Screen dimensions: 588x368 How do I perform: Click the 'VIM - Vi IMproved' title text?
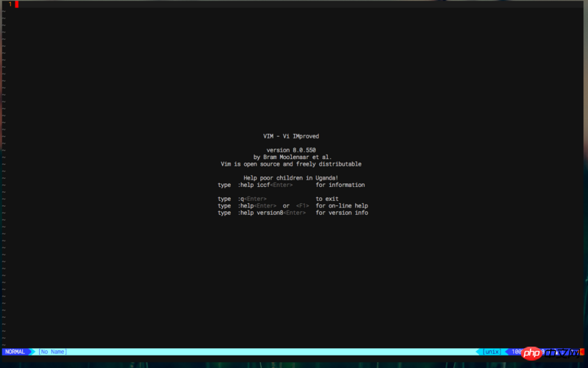291,136
